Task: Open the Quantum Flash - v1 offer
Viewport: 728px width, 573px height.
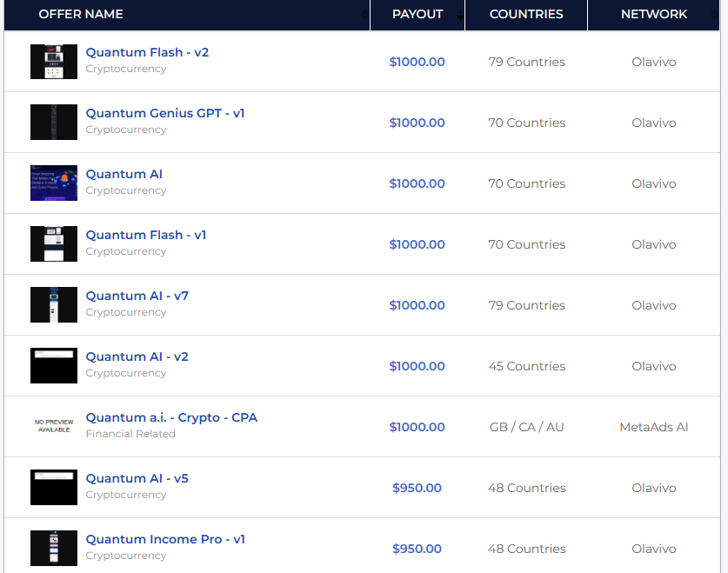Action: pos(146,235)
